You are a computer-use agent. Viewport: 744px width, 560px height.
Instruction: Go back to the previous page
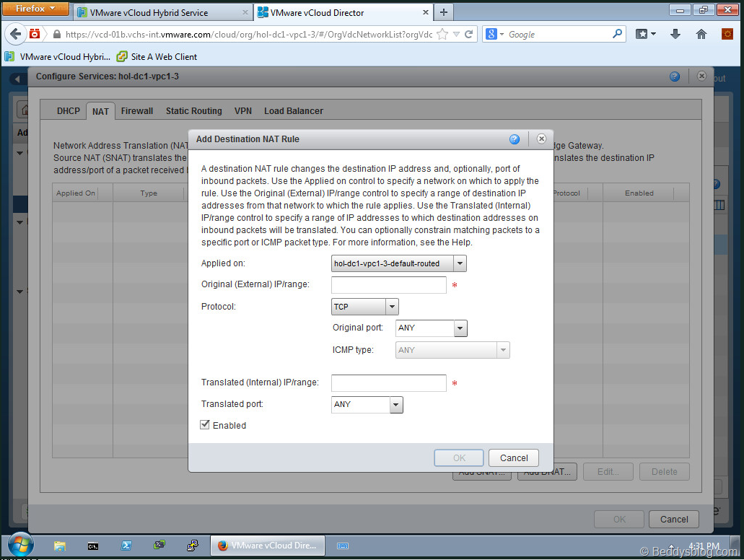16,34
